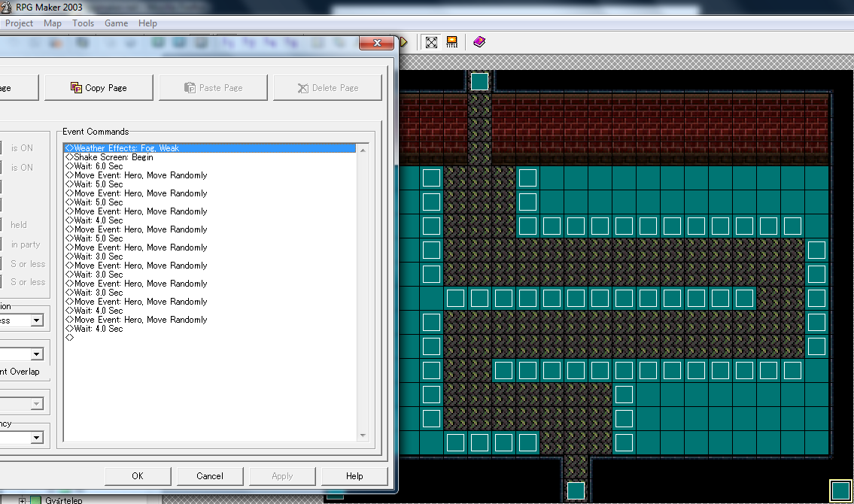Expand the Gyártelep tree node
The image size is (854, 504).
click(x=23, y=500)
